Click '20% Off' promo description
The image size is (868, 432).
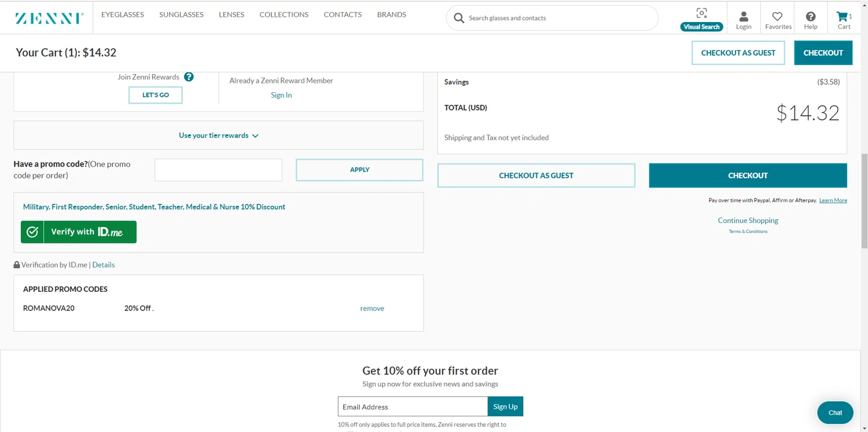coord(139,309)
